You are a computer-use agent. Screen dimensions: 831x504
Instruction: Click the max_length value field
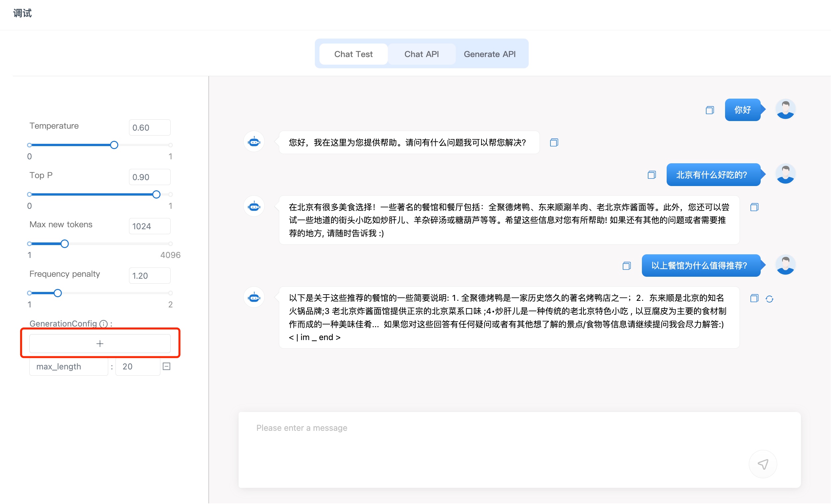pyautogui.click(x=138, y=367)
